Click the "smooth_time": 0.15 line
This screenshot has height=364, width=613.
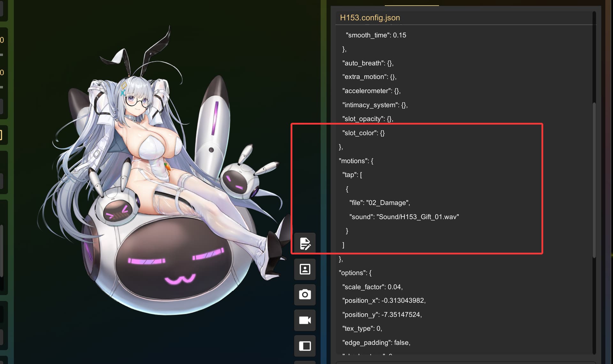[x=376, y=35]
